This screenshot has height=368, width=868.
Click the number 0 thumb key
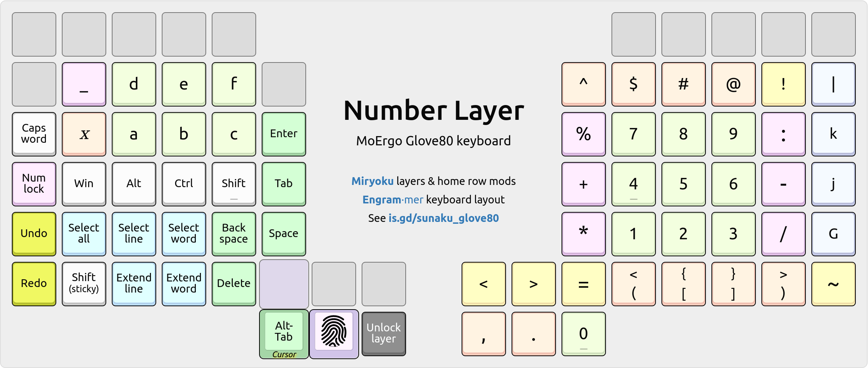584,334
